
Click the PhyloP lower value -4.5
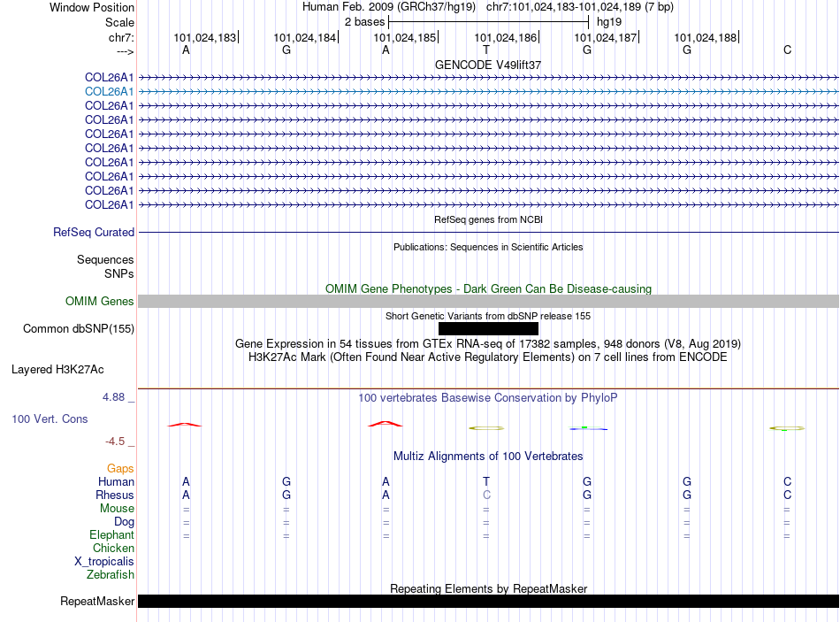pyautogui.click(x=115, y=442)
